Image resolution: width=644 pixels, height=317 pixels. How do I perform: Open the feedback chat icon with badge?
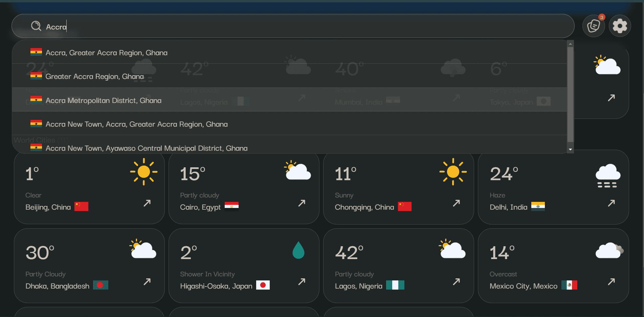pos(594,26)
